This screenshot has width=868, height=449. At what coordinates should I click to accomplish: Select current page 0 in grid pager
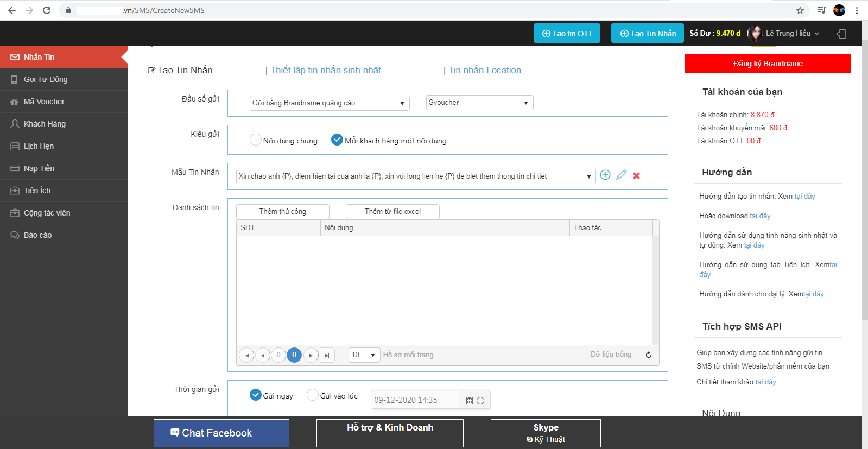click(x=294, y=355)
